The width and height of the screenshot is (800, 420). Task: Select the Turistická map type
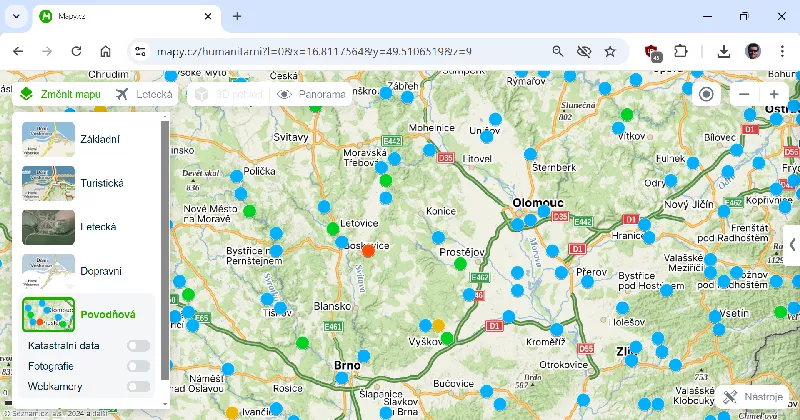click(49, 184)
